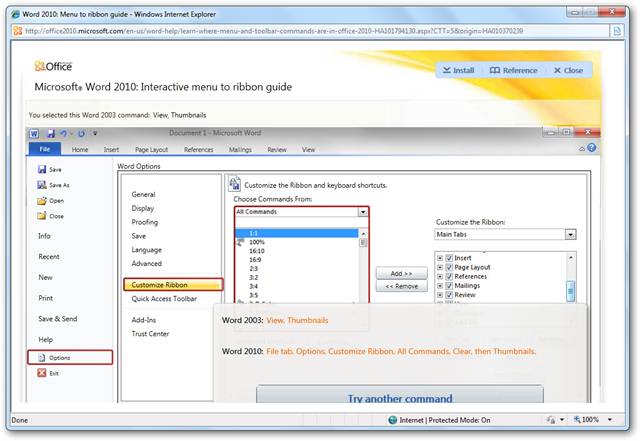Open the All Commands dropdown
640x441 pixels.
point(362,212)
